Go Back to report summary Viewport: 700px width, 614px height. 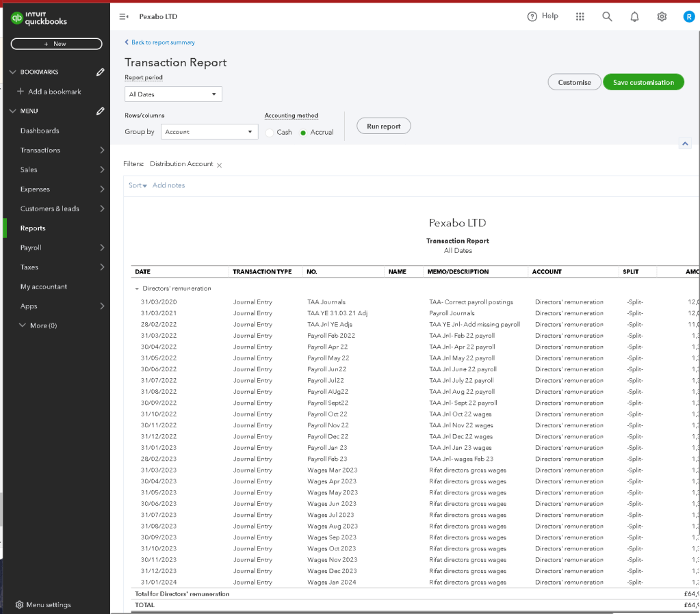pyautogui.click(x=159, y=42)
